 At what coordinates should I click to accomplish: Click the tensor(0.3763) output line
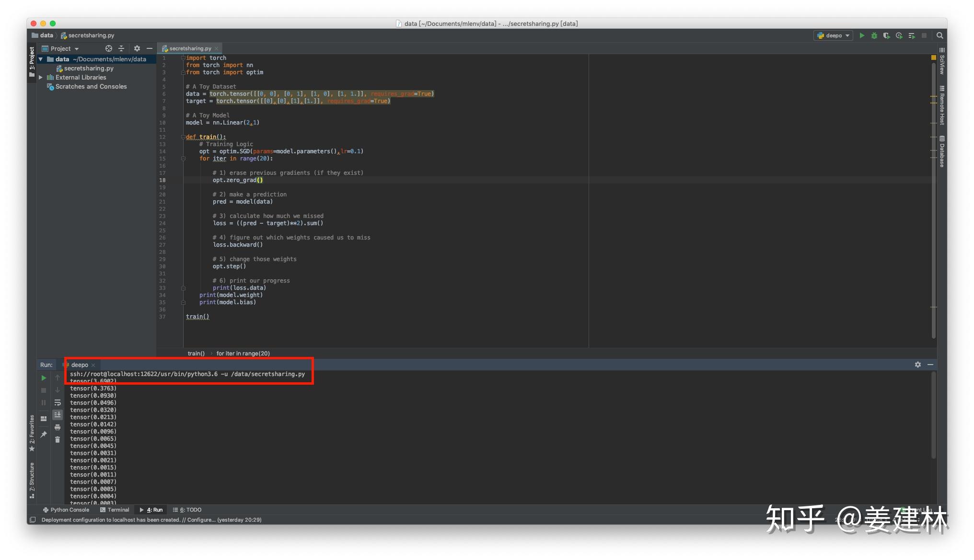point(93,389)
